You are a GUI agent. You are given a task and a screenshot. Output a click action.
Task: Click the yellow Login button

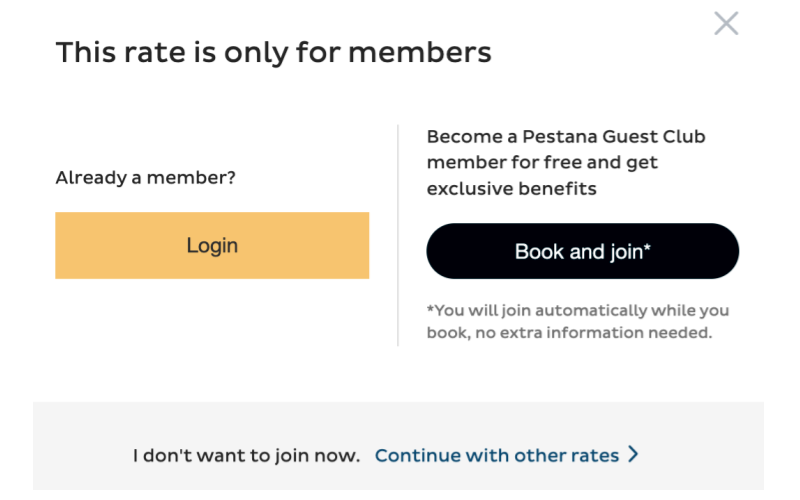pyautogui.click(x=212, y=245)
